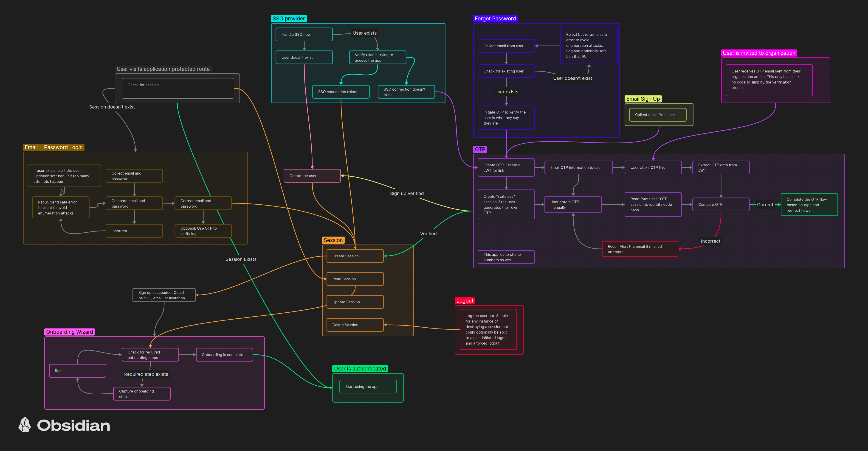Click Collect email from user in Email Sign Up
This screenshot has height=451, width=868.
tap(657, 114)
